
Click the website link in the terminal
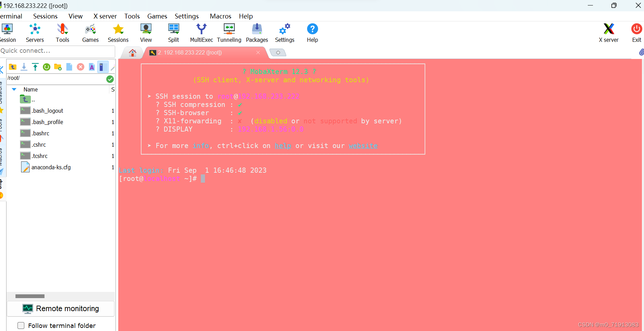pyautogui.click(x=363, y=146)
